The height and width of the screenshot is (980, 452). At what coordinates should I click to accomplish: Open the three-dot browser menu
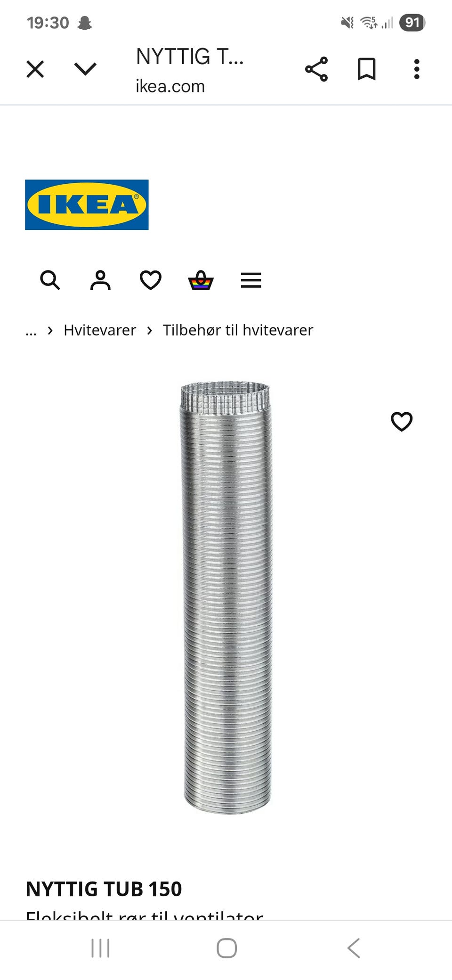[x=417, y=69]
